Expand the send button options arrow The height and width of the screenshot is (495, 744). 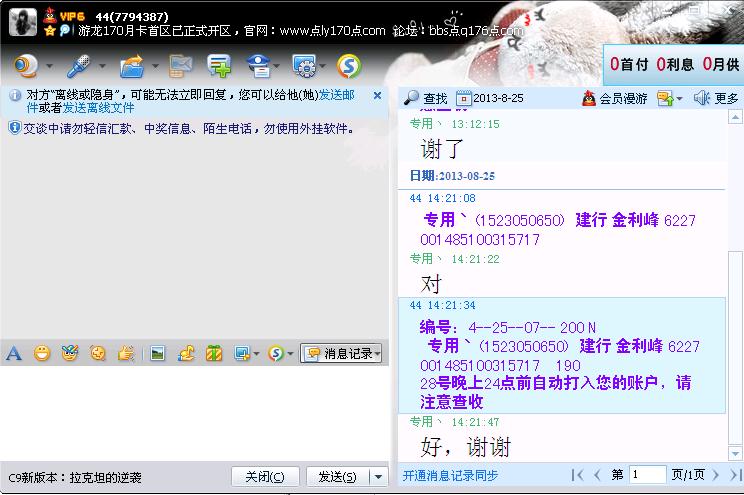[x=378, y=477]
